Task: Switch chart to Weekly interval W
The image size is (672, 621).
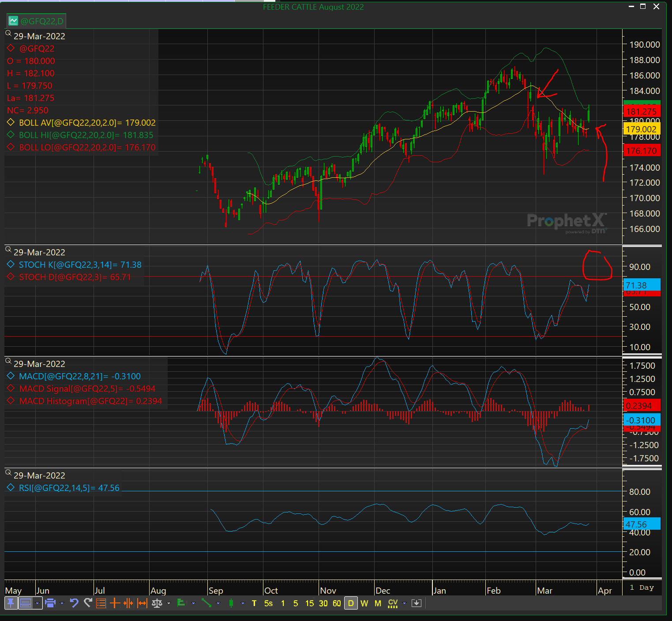Action: pos(364,603)
